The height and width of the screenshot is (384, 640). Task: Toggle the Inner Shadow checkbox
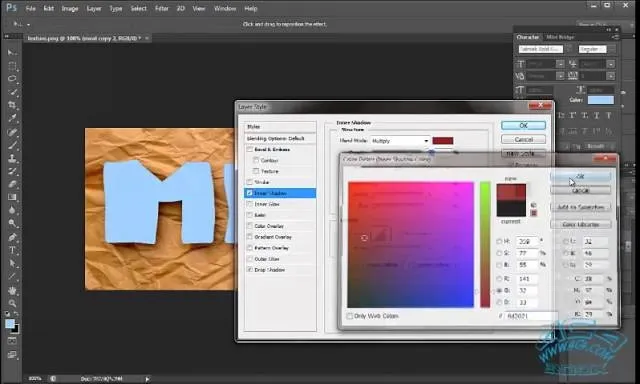(250, 193)
